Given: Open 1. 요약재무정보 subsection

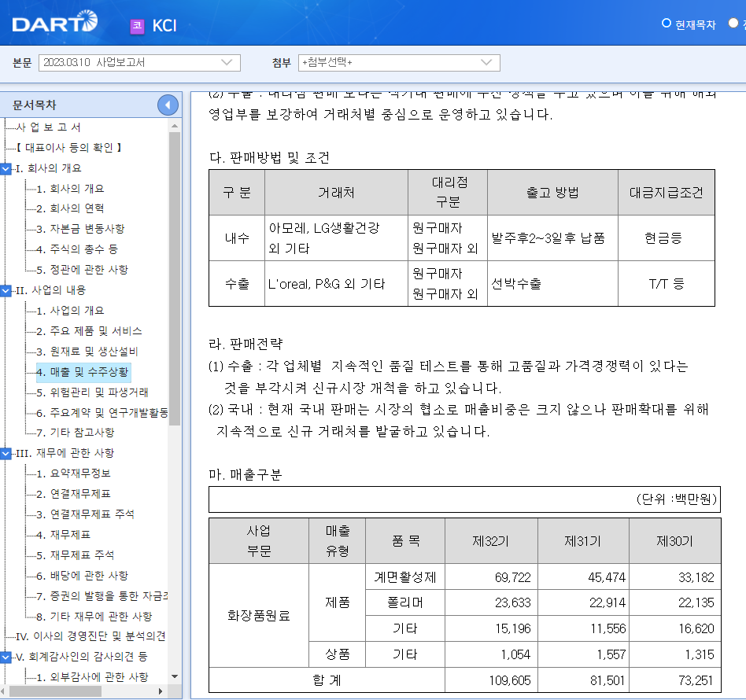Looking at the screenshot, I should click(74, 474).
